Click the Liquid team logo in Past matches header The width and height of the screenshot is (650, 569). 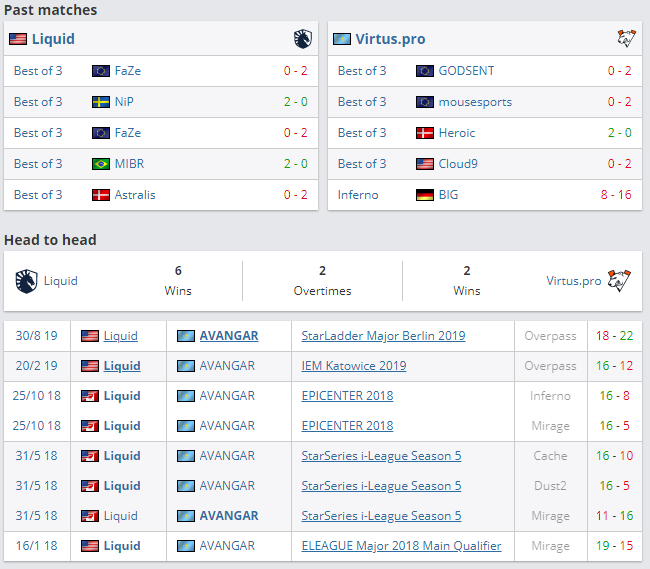coord(302,39)
